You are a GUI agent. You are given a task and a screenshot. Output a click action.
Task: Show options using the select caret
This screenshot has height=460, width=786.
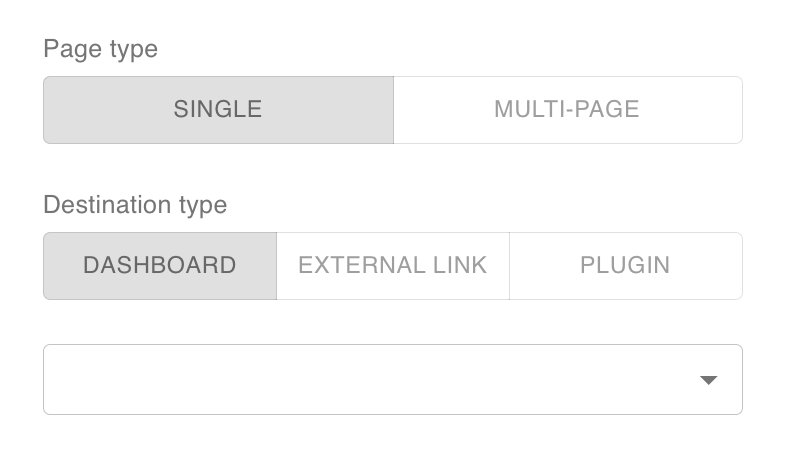pyautogui.click(x=709, y=380)
